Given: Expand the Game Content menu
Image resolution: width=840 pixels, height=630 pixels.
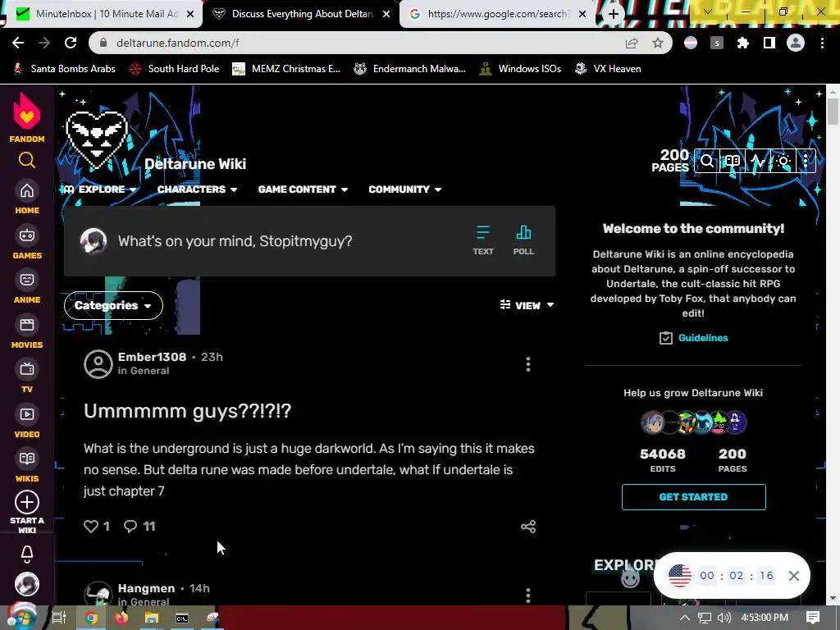Looking at the screenshot, I should pyautogui.click(x=304, y=189).
